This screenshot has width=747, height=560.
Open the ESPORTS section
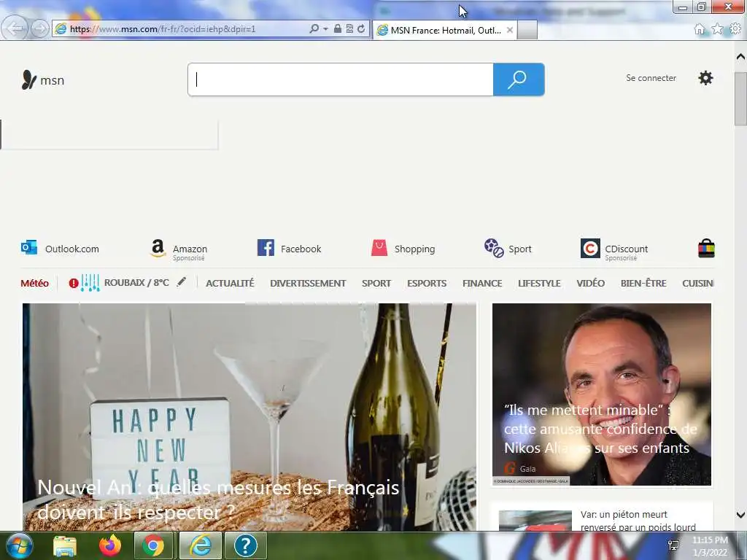[x=427, y=283]
